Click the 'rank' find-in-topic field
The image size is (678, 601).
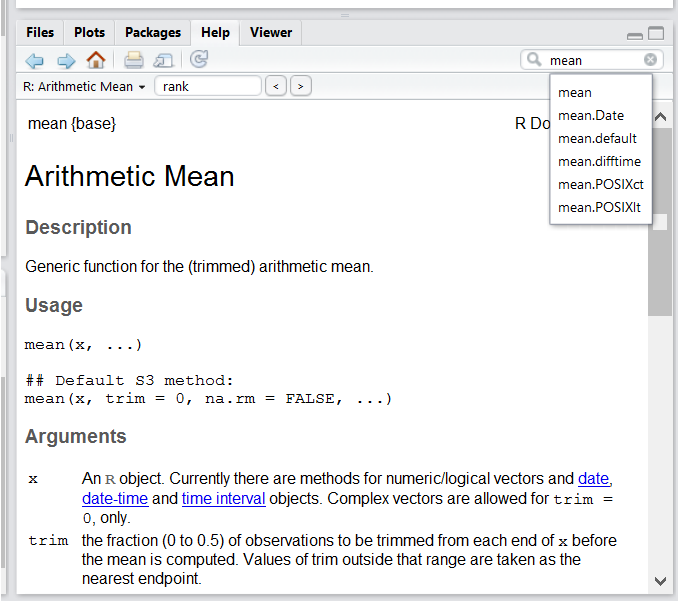(208, 87)
